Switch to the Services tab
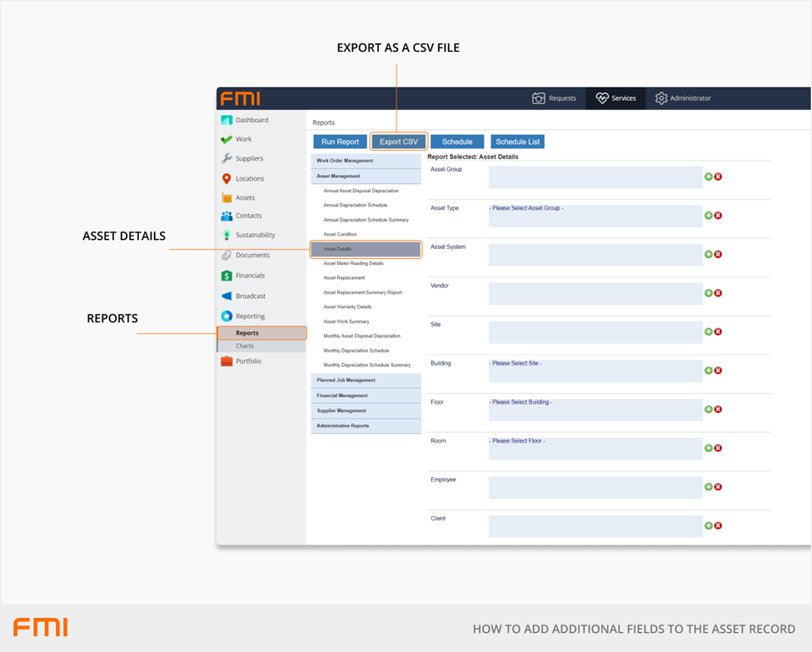The height and width of the screenshot is (652, 812). click(615, 98)
